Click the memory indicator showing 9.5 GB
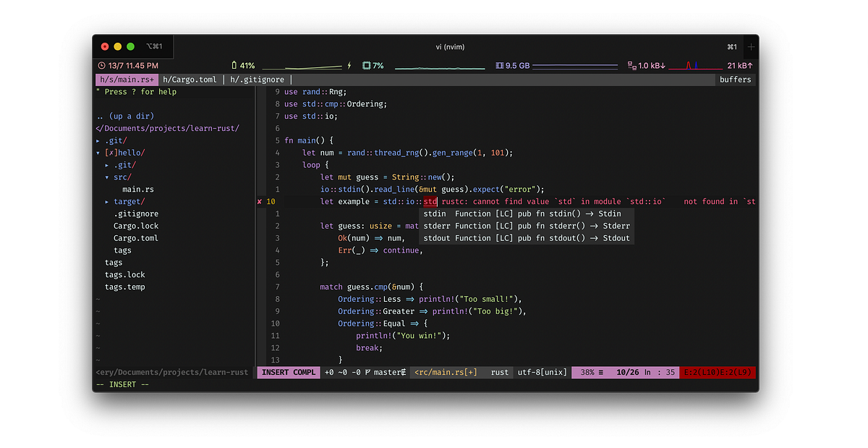 (512, 65)
